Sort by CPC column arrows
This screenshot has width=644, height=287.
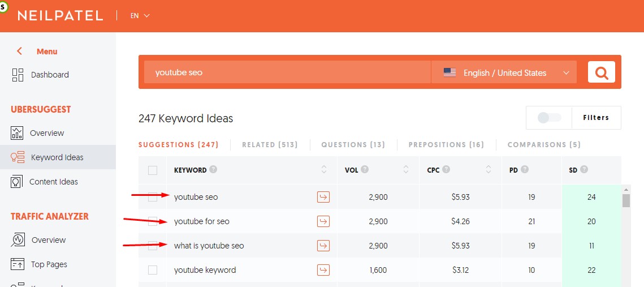pos(489,169)
